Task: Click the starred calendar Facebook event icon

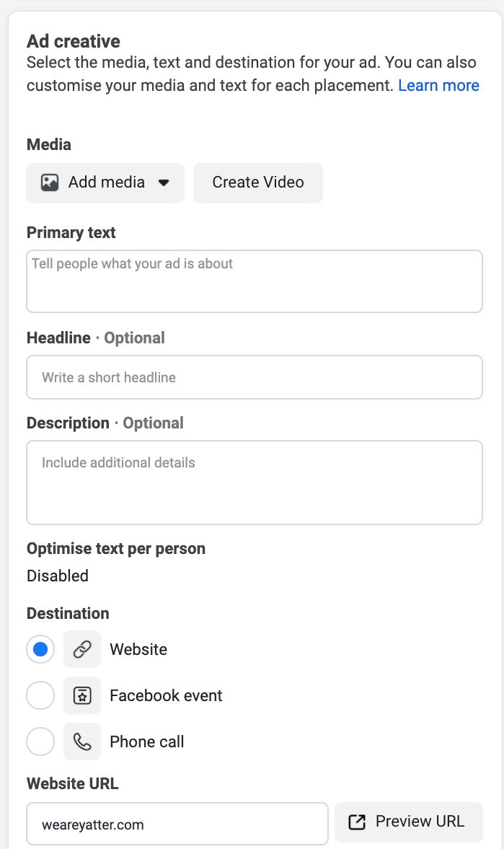Action: 82,695
